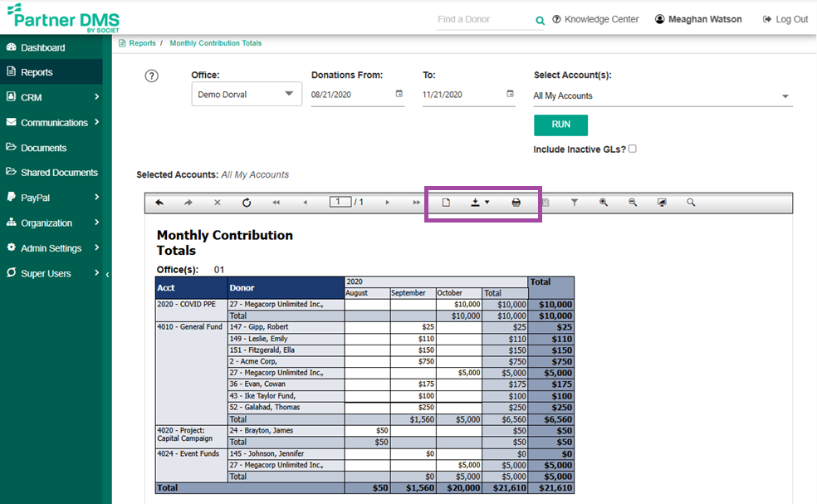The width and height of the screenshot is (817, 504).
Task: Click the filter funnel icon
Action: (574, 203)
